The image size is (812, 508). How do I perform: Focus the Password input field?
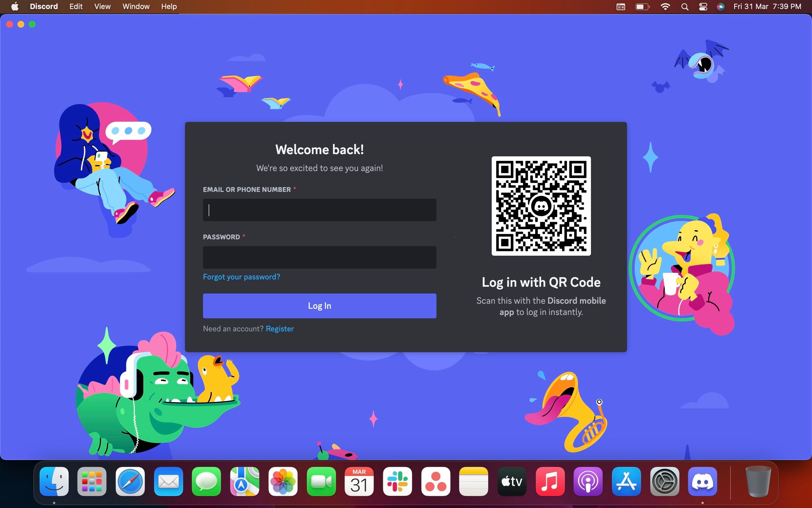pos(319,257)
